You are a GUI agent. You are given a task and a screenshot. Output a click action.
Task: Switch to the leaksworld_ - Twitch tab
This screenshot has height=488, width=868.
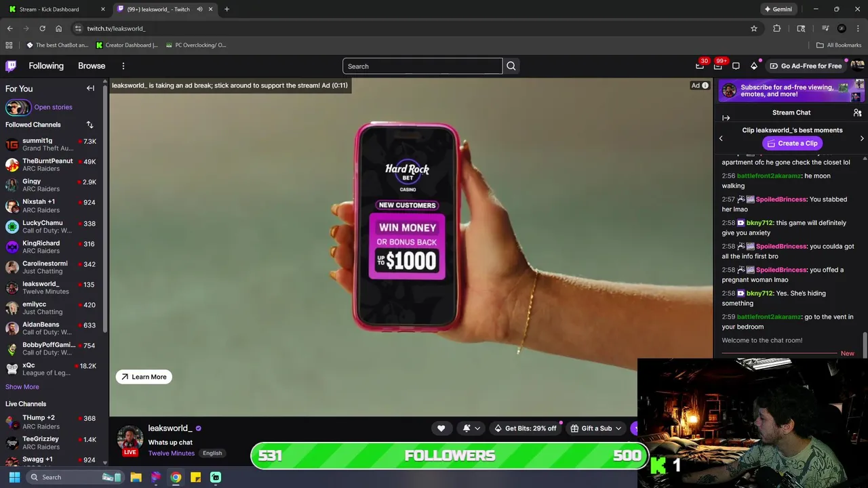(164, 9)
